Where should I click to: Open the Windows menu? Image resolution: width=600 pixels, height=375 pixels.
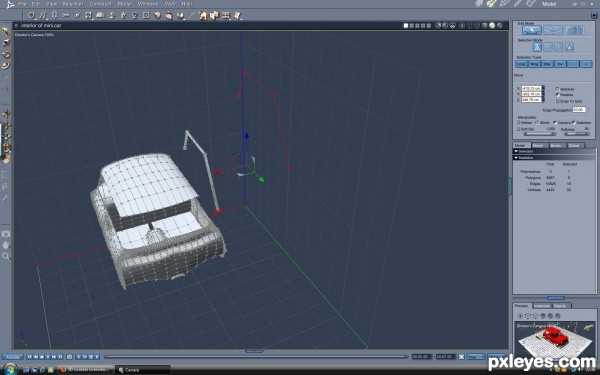[x=148, y=4]
